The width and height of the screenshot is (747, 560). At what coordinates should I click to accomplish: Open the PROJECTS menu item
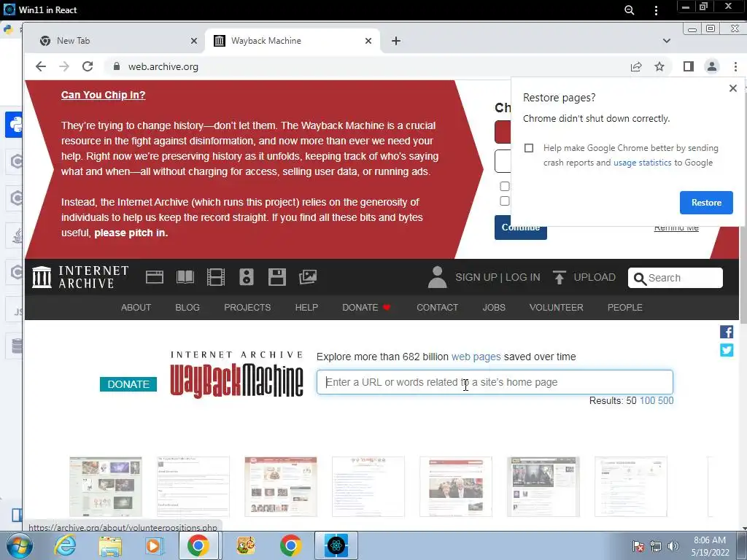247,308
